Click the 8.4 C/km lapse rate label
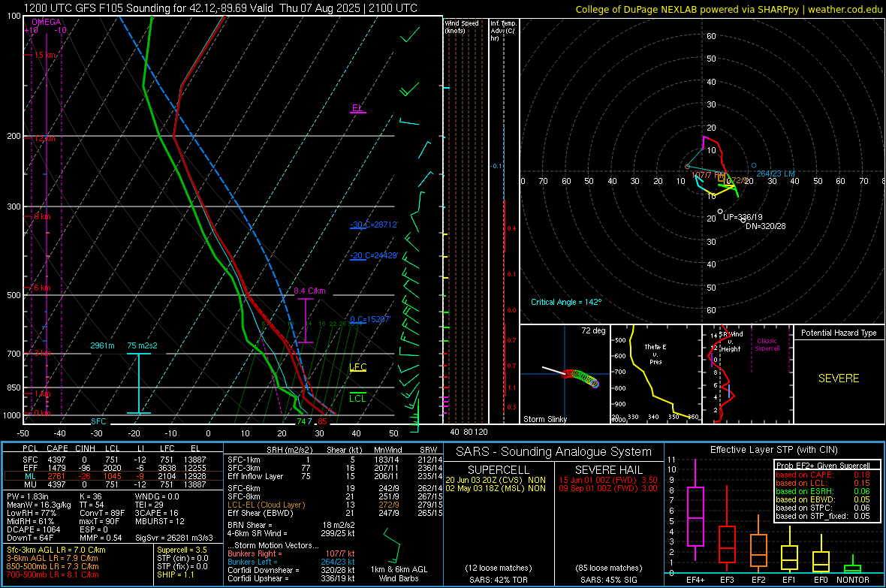886x588 pixels. pyautogui.click(x=309, y=291)
